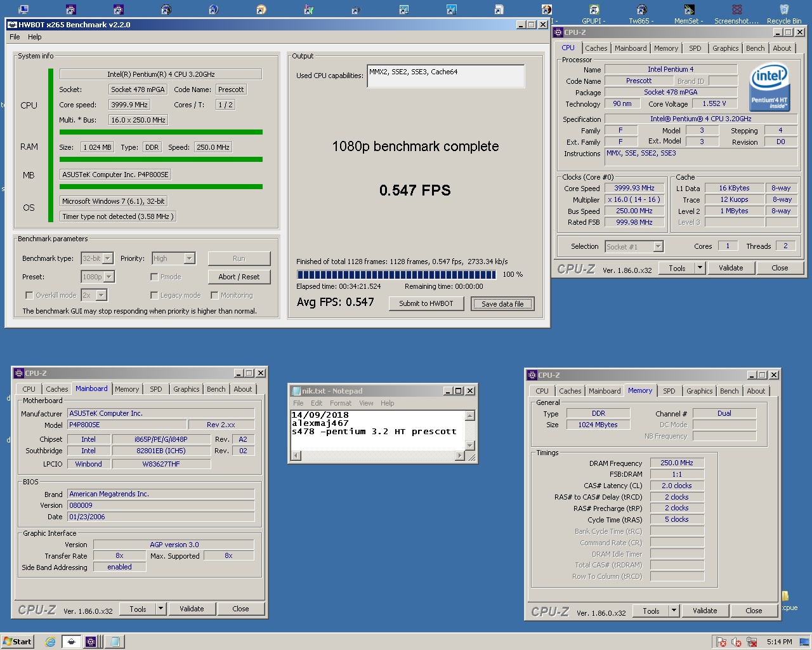Expand the Tools arrow in the CPU-Z processor window
812x650 pixels.
(700, 268)
